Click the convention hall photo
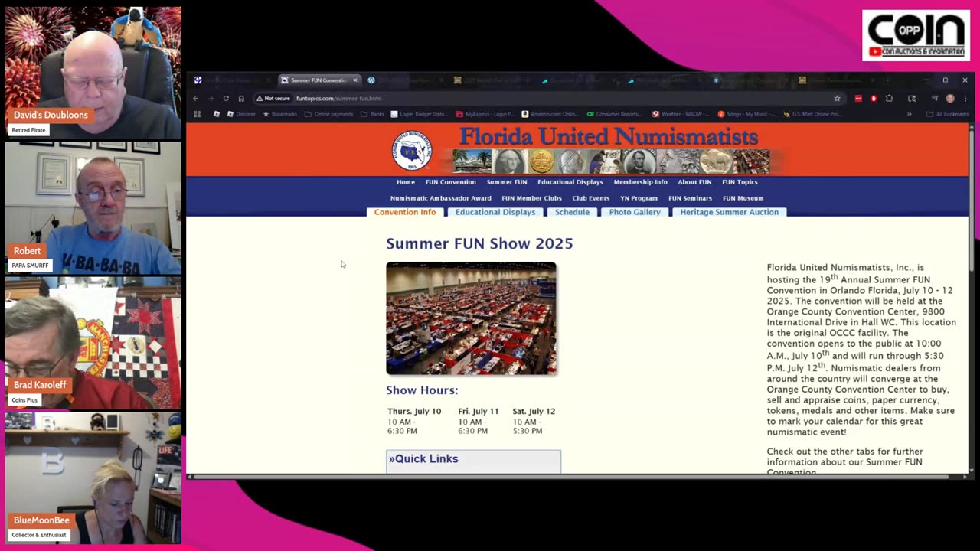The width and height of the screenshot is (980, 551). pyautogui.click(x=471, y=318)
